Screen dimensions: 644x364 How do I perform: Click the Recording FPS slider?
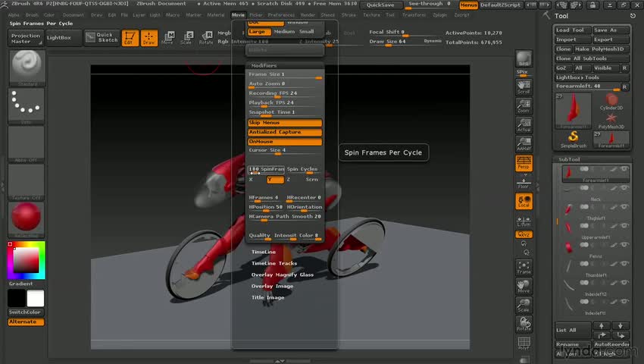(285, 93)
